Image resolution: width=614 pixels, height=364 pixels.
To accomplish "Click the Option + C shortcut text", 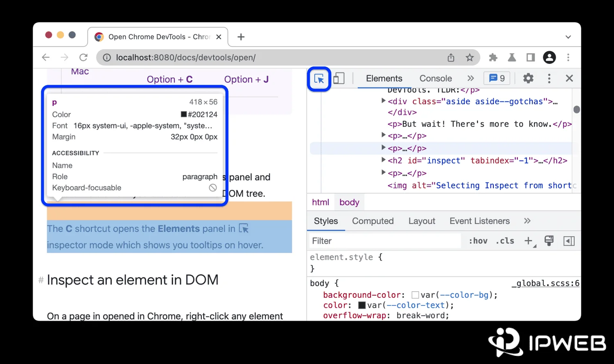I will click(169, 79).
